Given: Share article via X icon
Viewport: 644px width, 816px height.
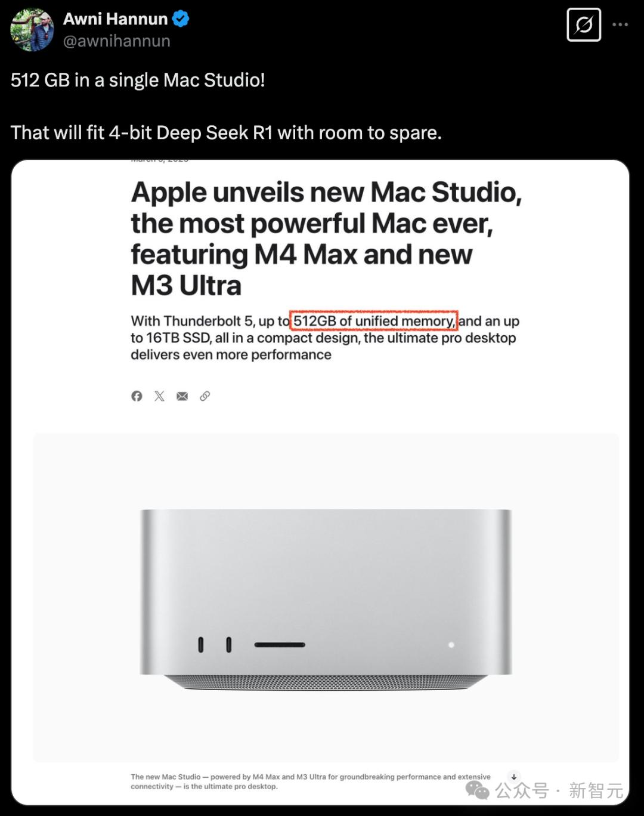Looking at the screenshot, I should tap(159, 396).
